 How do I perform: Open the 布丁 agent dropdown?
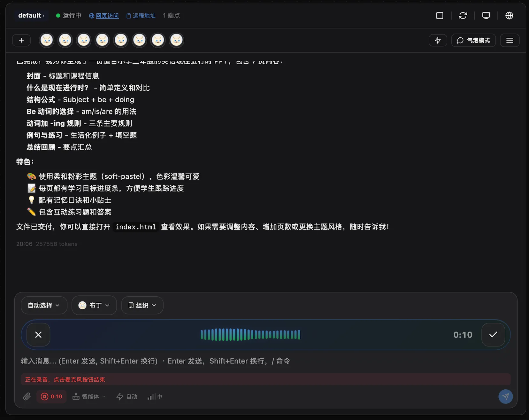pos(94,305)
